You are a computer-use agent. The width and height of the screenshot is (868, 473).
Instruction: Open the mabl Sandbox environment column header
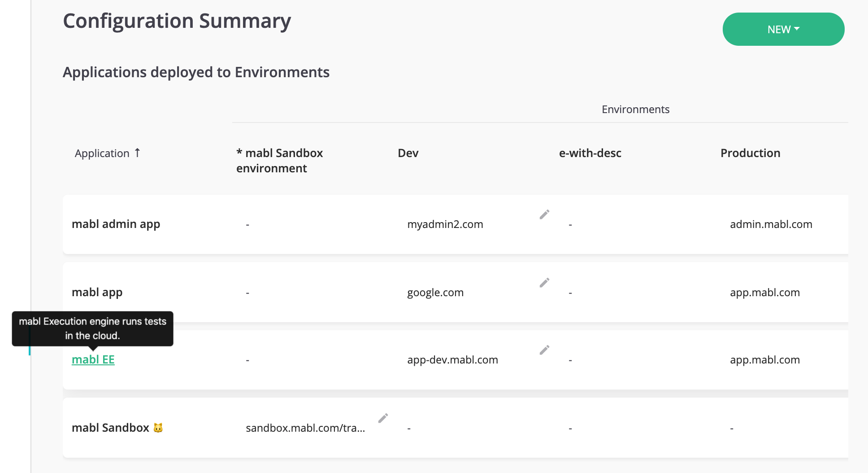tap(279, 161)
